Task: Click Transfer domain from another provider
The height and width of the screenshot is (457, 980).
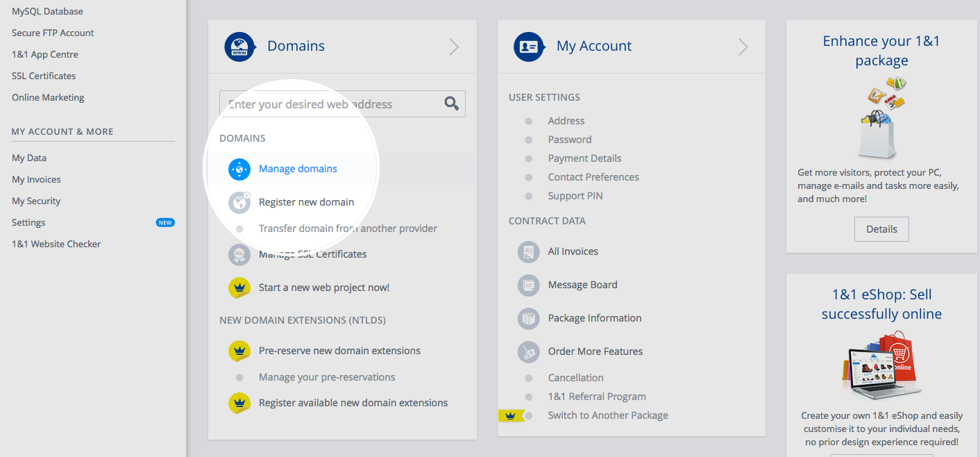Action: (348, 228)
